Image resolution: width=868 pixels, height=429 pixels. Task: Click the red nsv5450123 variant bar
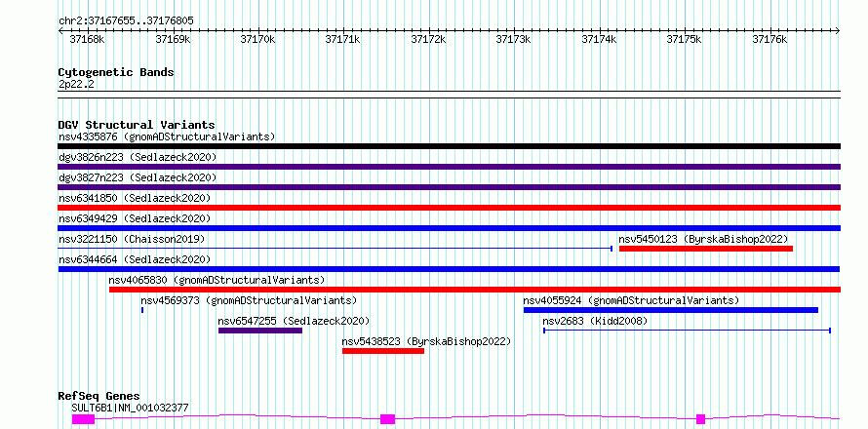point(706,249)
